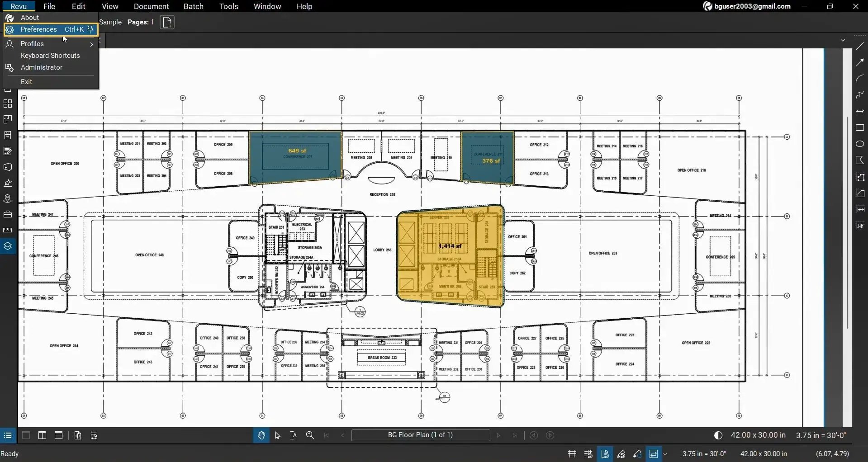868x462 pixels.
Task: Toggle Sync view in status bar
Action: [x=653, y=454]
